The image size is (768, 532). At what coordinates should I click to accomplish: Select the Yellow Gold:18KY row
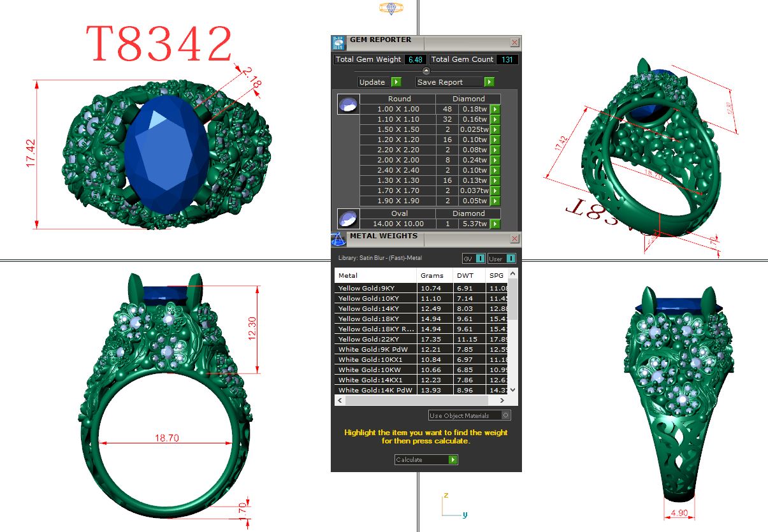point(375,319)
